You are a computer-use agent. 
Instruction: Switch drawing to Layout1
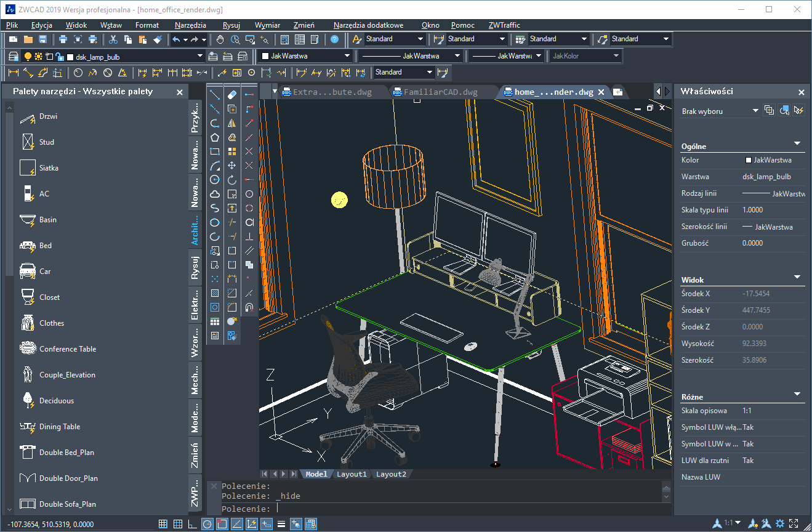click(352, 474)
